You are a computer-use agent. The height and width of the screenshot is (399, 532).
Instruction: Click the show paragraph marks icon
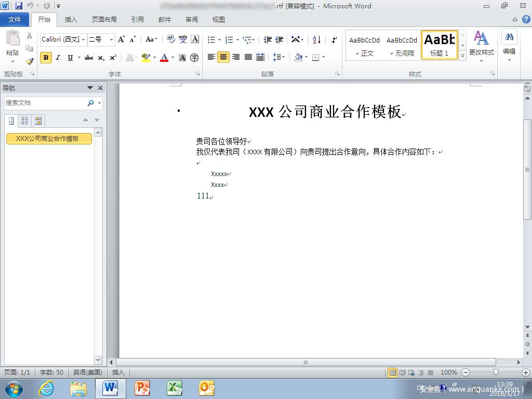coord(334,39)
